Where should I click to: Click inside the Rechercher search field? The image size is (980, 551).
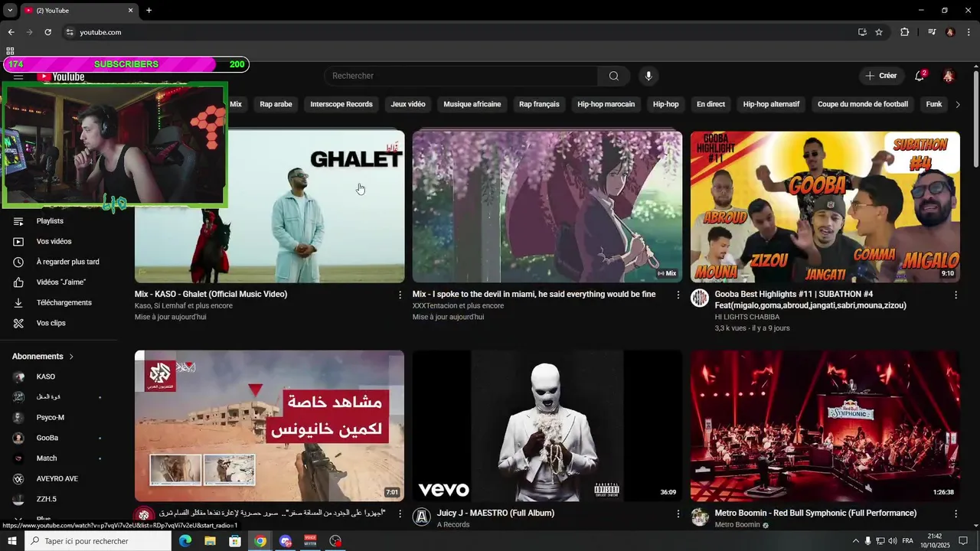[461, 76]
